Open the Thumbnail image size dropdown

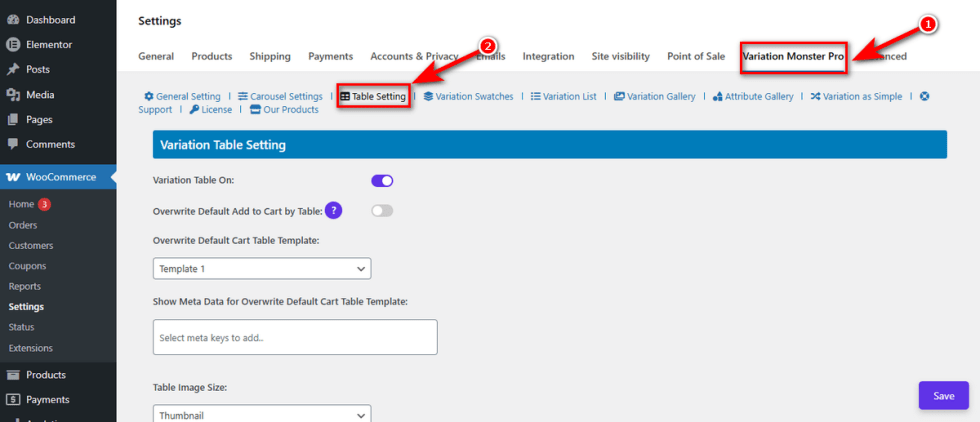(262, 415)
